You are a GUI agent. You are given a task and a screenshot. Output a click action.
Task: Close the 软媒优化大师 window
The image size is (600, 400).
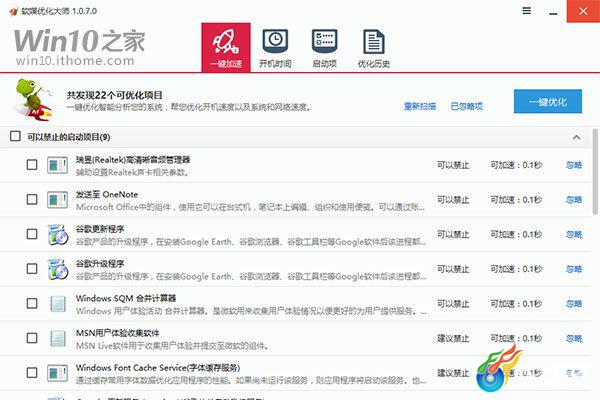click(x=583, y=11)
